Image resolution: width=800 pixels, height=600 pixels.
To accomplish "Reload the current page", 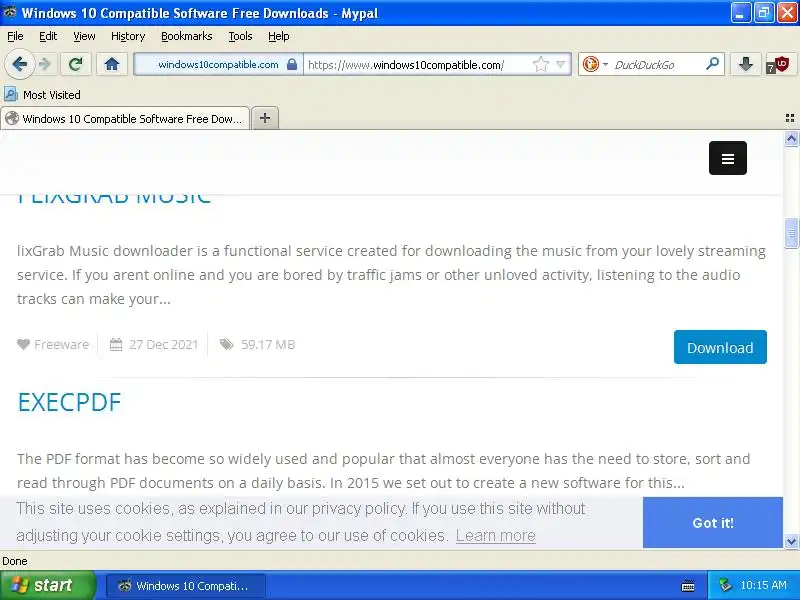I will click(76, 65).
